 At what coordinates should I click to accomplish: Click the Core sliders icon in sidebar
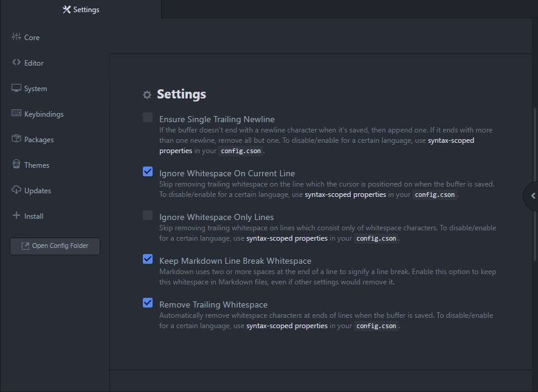16,37
